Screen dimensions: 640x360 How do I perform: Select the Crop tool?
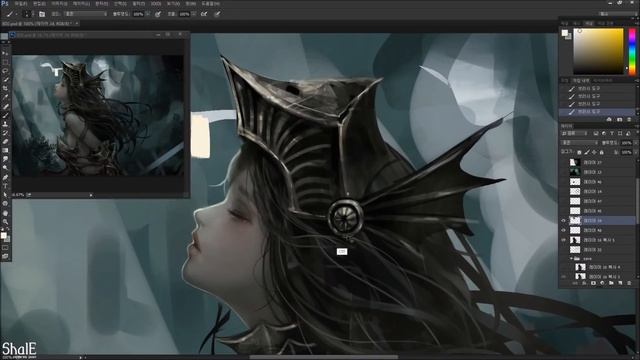(x=5, y=88)
